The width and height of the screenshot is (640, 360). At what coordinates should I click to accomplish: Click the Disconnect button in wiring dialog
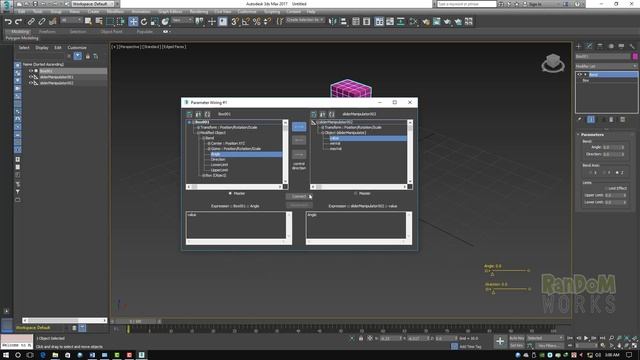299,205
